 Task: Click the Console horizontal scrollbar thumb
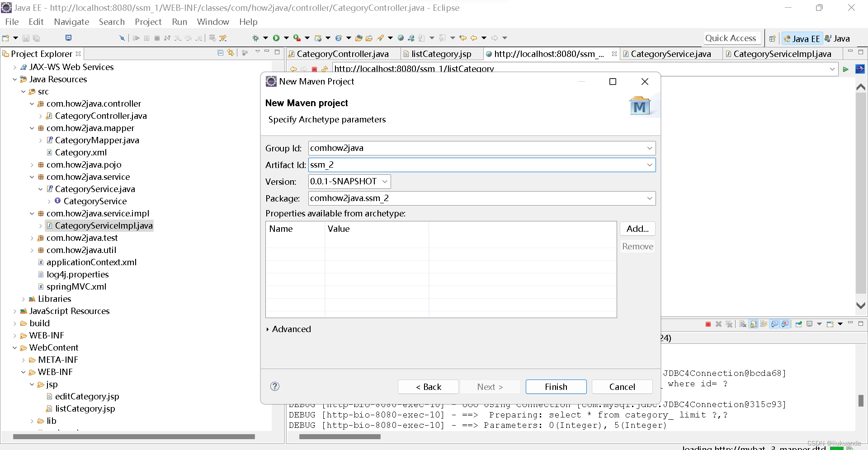coord(340,437)
